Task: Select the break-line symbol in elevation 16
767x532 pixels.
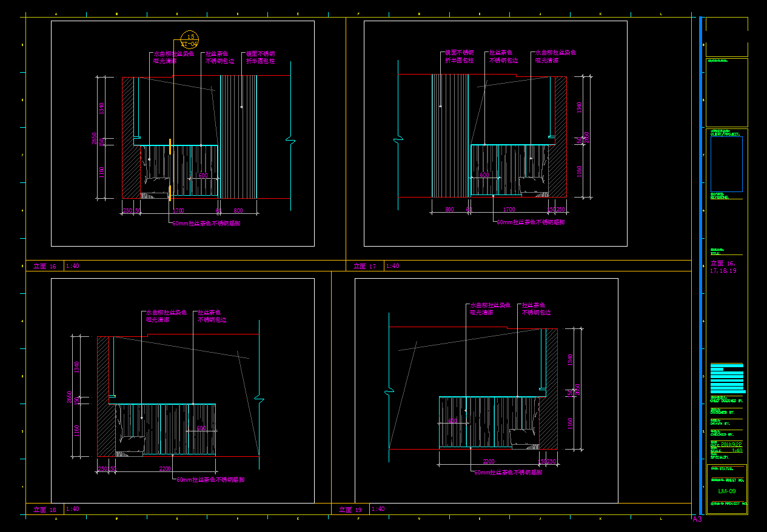Action: click(290, 141)
